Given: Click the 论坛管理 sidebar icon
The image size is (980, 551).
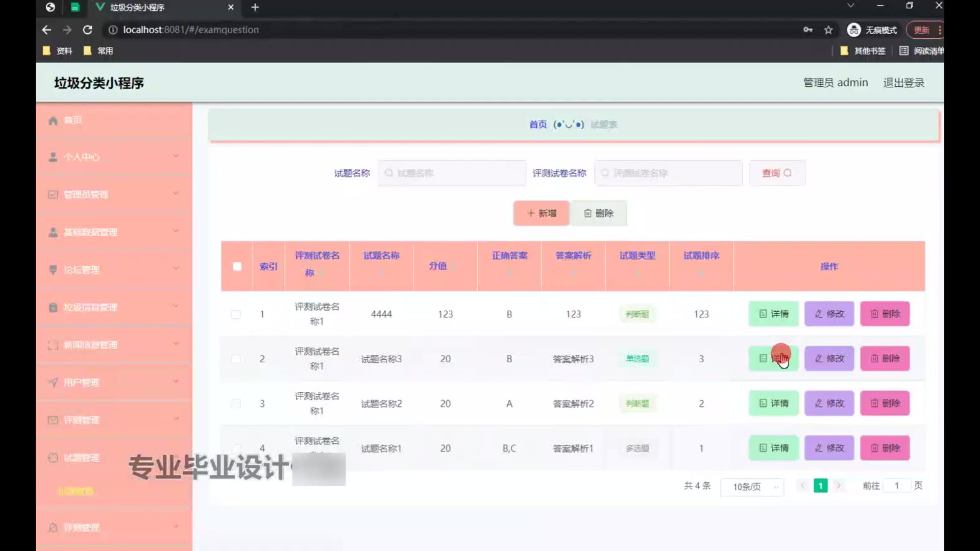Looking at the screenshot, I should (x=53, y=269).
